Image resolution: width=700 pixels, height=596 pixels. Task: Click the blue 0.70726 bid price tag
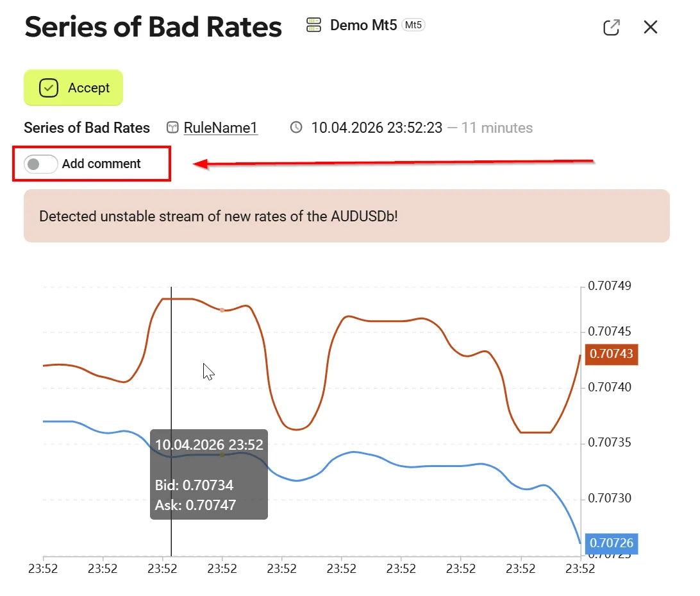point(612,543)
